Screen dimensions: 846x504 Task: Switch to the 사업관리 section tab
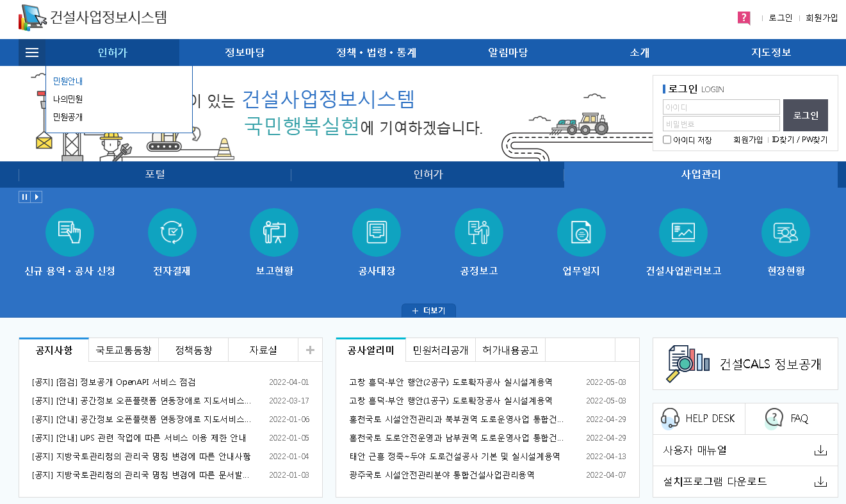pyautogui.click(x=701, y=174)
